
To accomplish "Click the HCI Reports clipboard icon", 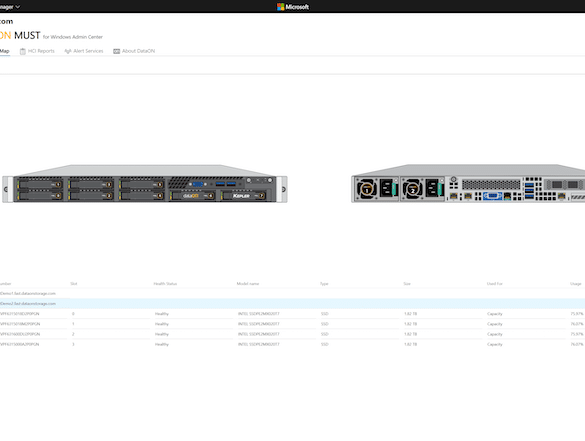I will (x=23, y=51).
